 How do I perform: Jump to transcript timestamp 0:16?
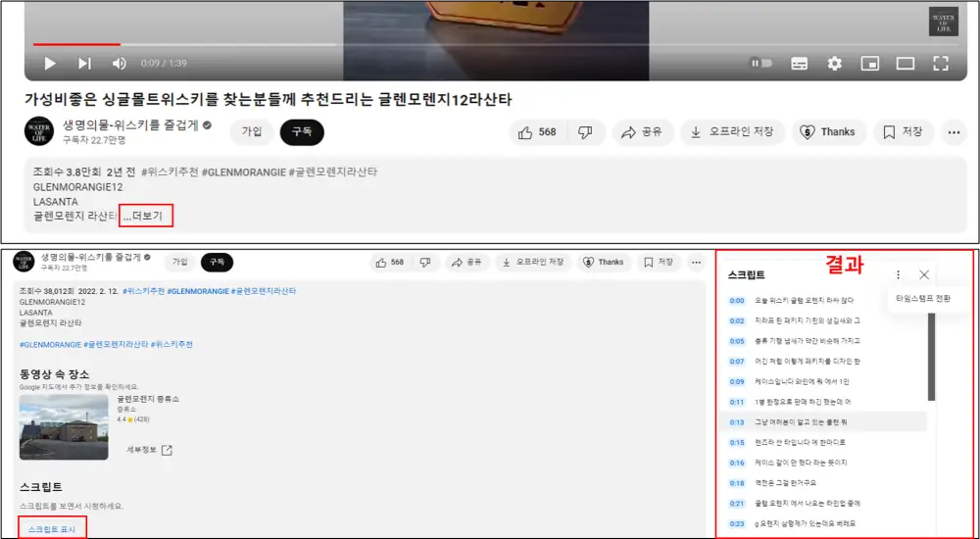(x=737, y=463)
